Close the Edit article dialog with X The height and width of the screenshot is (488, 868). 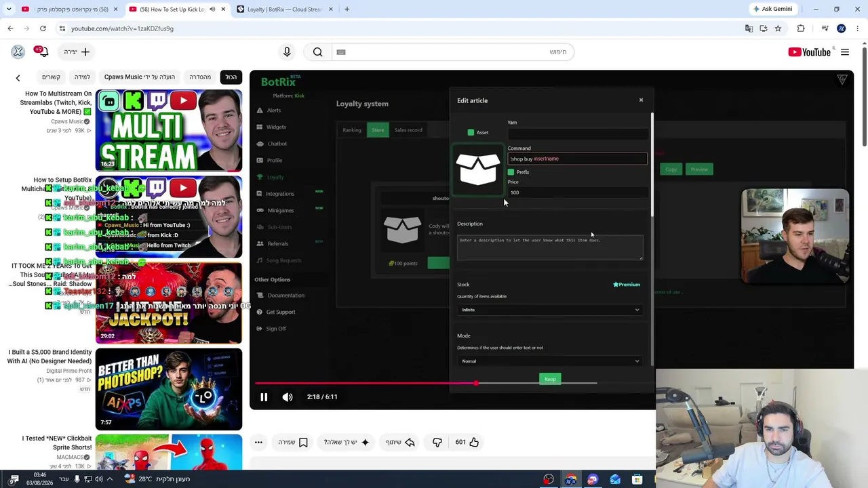(x=641, y=100)
